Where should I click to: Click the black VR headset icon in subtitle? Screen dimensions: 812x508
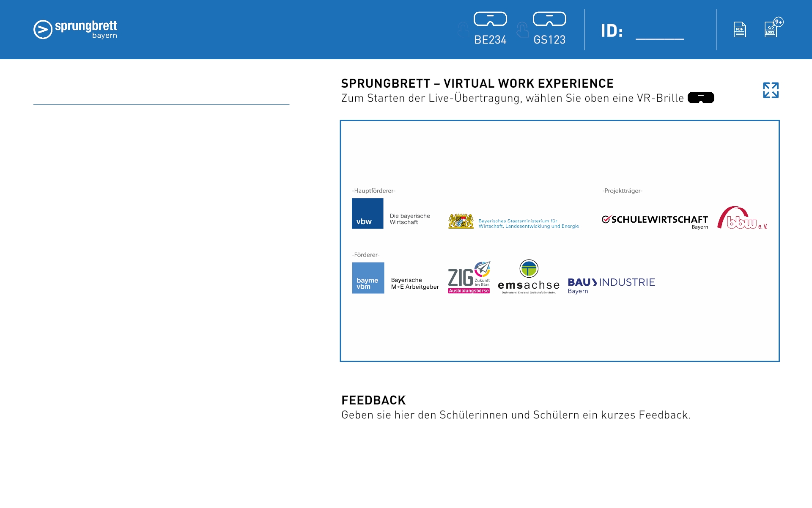[x=701, y=98]
